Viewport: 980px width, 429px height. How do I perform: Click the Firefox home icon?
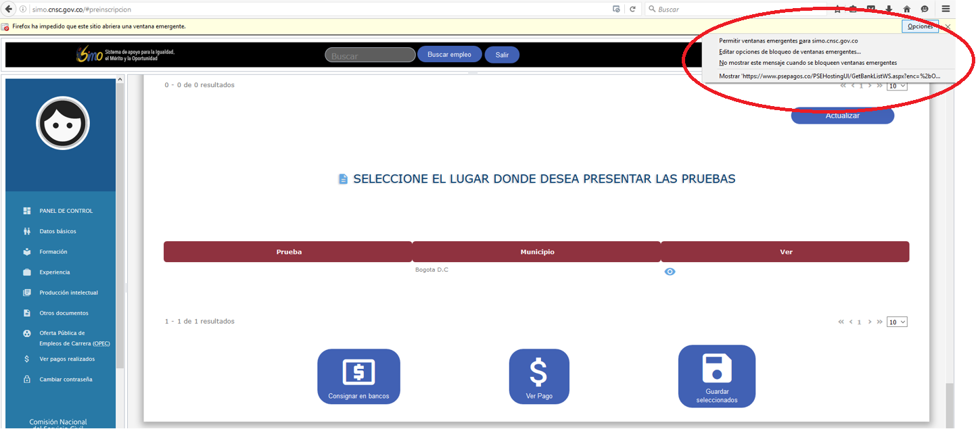pos(906,9)
